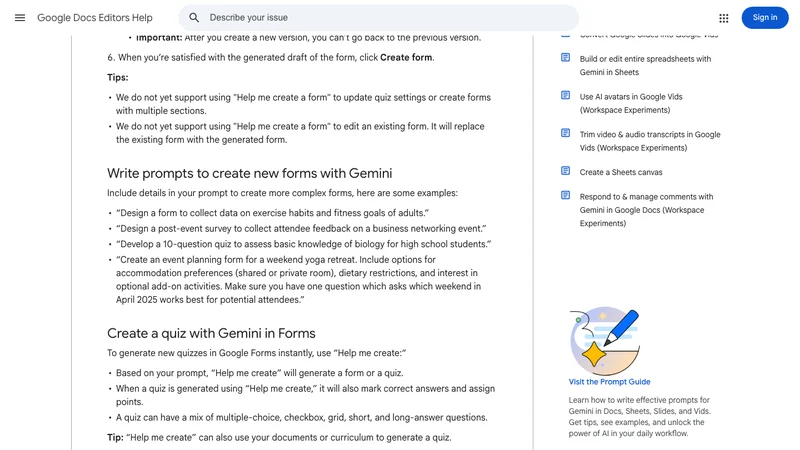This screenshot has width=800, height=450.
Task: Click article icon beside Trim video & audio
Action: pyautogui.click(x=565, y=133)
